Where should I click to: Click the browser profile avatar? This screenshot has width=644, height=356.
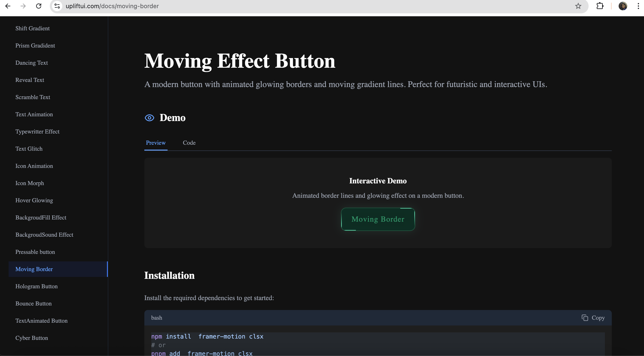click(x=623, y=6)
